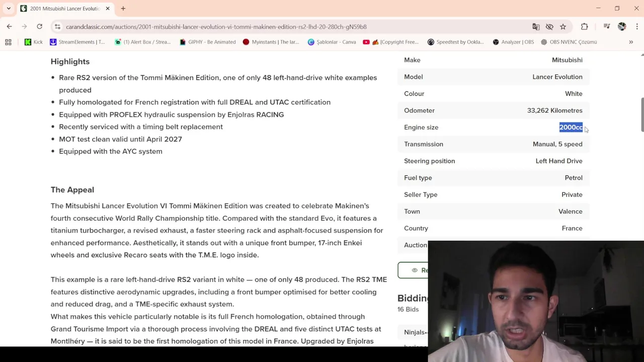Open the GIPHY - Be Animated bookmark
This screenshot has height=362, width=644.
[207, 42]
